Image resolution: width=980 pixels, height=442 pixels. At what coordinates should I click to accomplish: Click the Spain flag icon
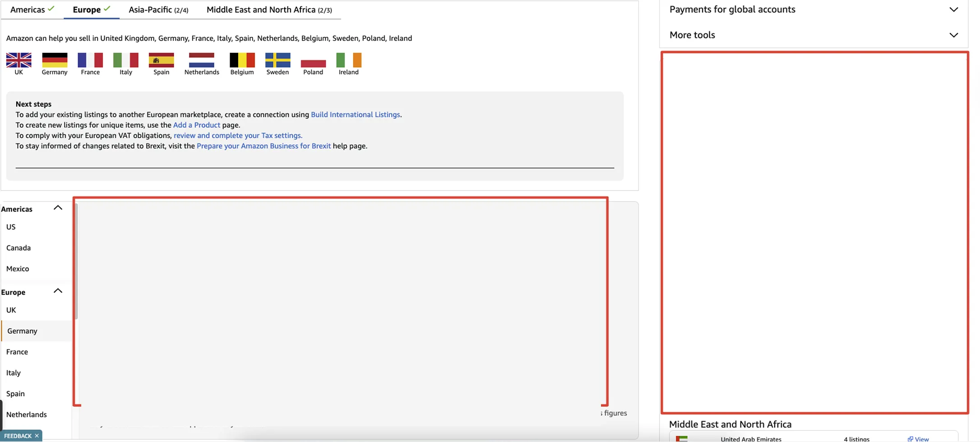161,60
